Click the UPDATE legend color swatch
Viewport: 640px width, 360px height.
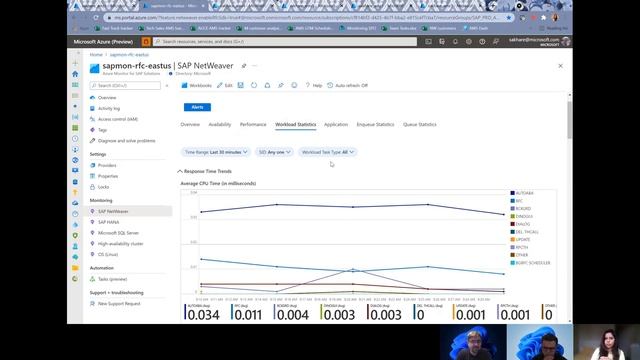(x=512, y=240)
